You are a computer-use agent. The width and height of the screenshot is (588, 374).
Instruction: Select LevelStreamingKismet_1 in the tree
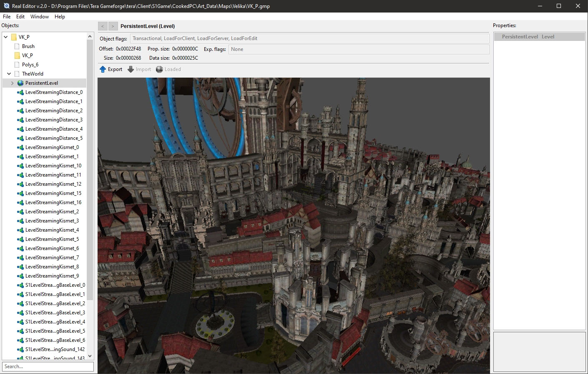pyautogui.click(x=52, y=157)
